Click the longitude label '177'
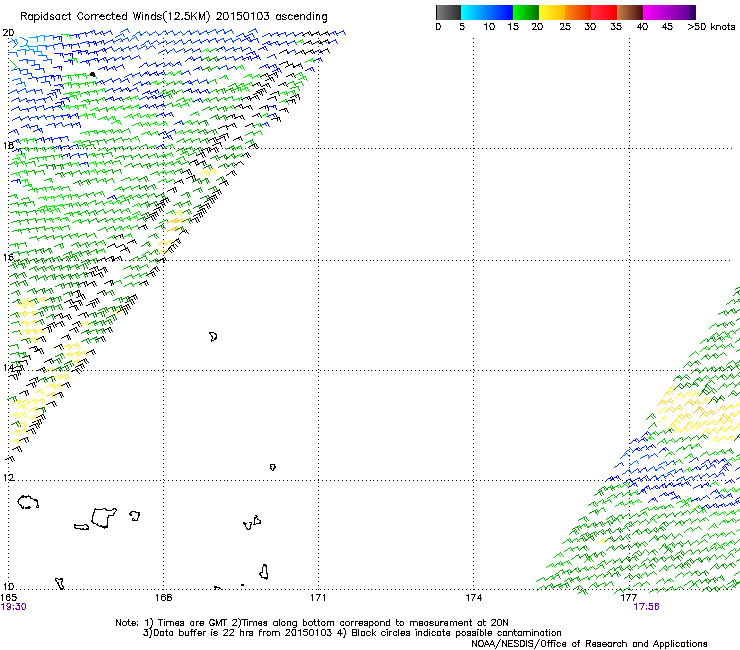 [x=629, y=598]
